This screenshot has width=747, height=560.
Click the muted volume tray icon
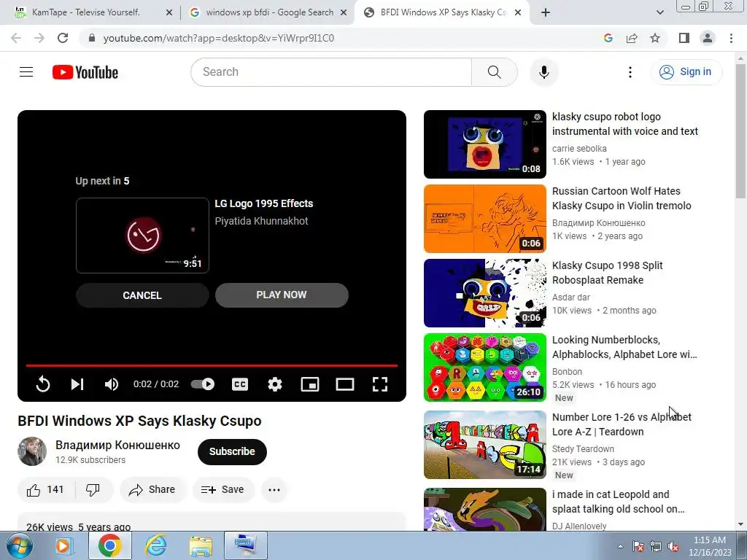click(673, 546)
